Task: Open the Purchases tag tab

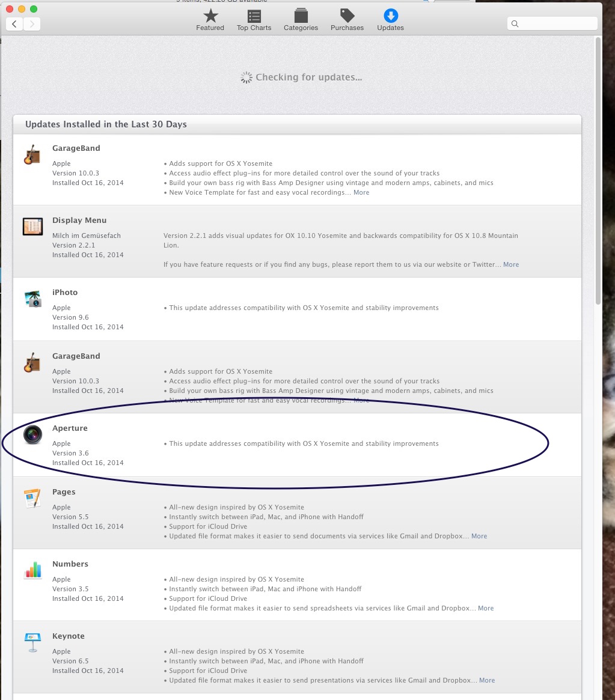Action: pos(347,20)
